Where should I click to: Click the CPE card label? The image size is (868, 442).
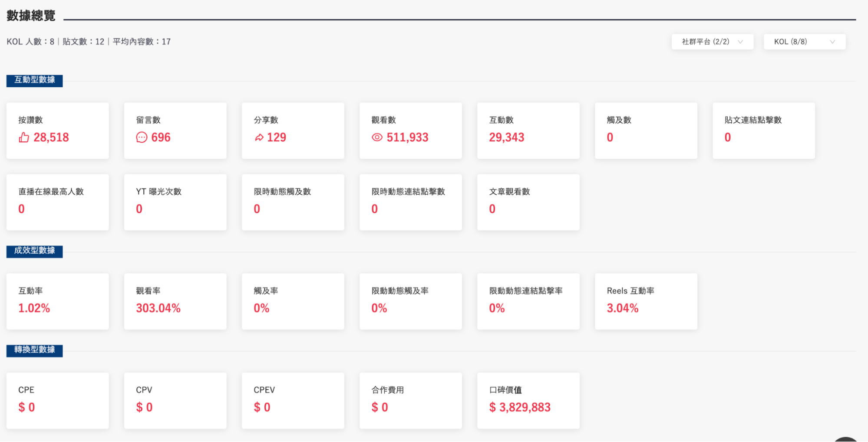coord(26,390)
